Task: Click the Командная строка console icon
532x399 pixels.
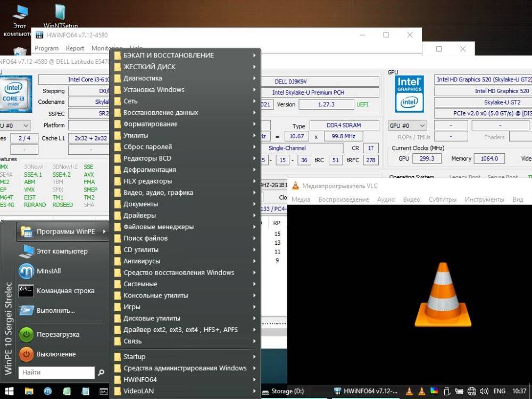Action: click(x=26, y=291)
